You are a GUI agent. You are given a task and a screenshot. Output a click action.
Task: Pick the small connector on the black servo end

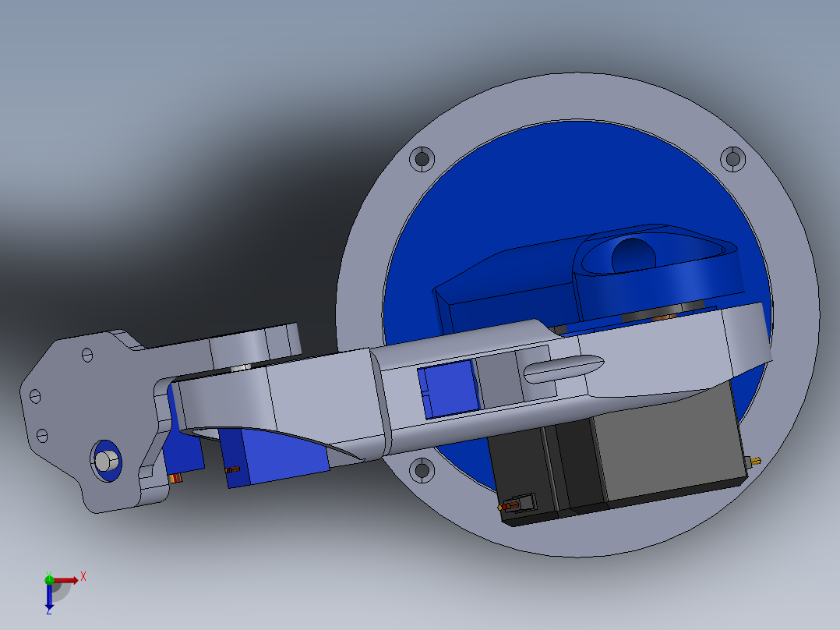(x=521, y=504)
